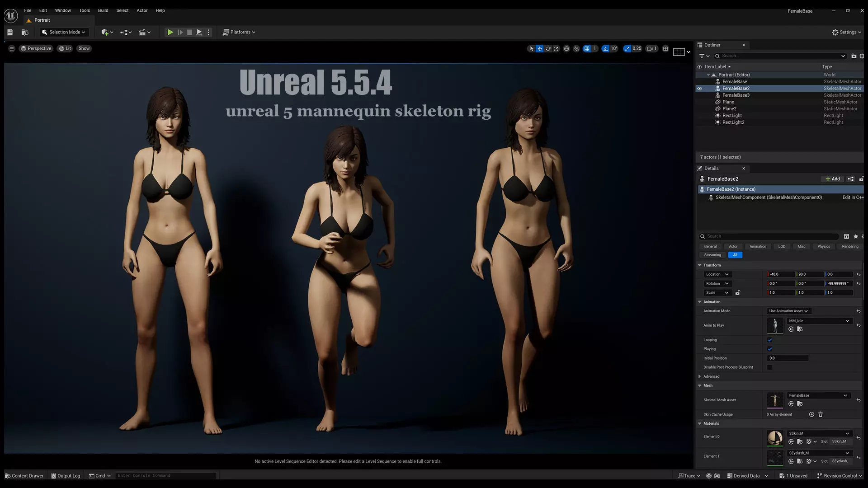
Task: Toggle world/local coordinate space globe icon
Action: [566, 48]
